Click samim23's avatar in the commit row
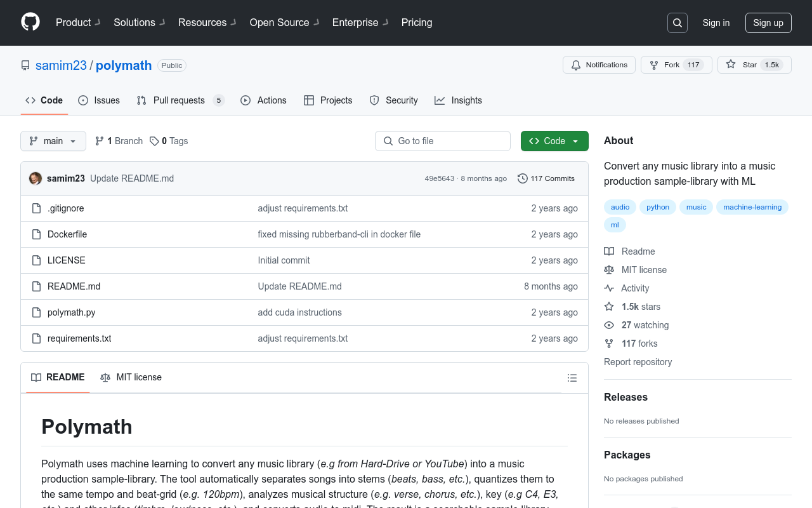 (x=36, y=178)
